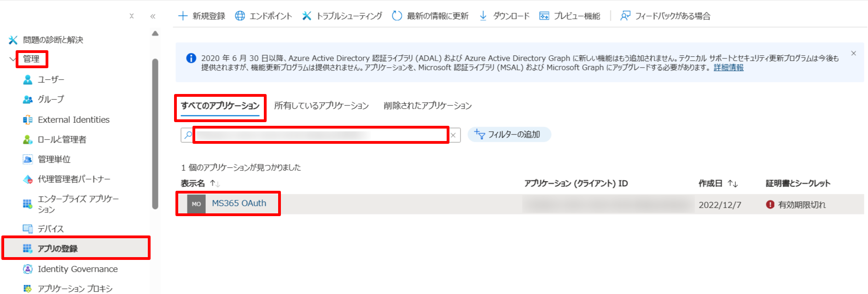Viewport: 868px width, 294px height.
Task: Switch to 所有しているアプリケーション tab
Action: pos(321,106)
